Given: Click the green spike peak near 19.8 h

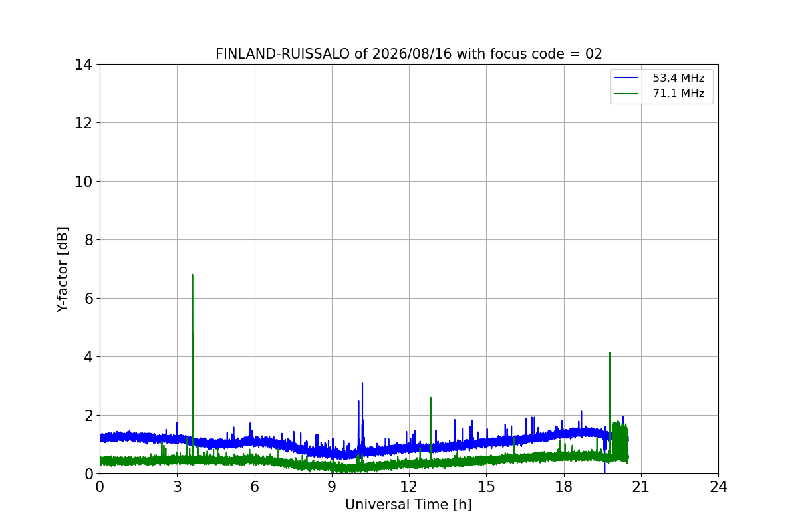Looking at the screenshot, I should point(610,352).
